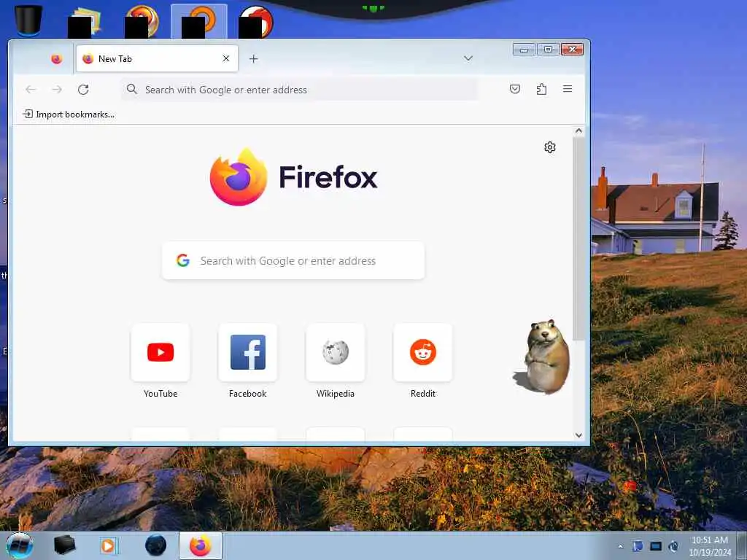This screenshot has width=747, height=560.
Task: Select the red and white round desktop icon
Action: click(x=256, y=21)
